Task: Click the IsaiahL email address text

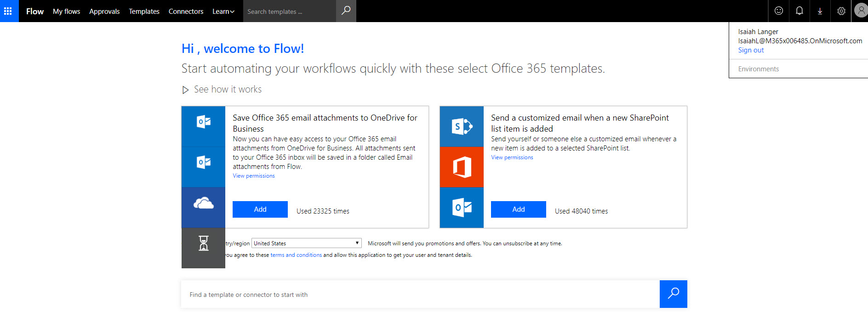Action: point(800,41)
